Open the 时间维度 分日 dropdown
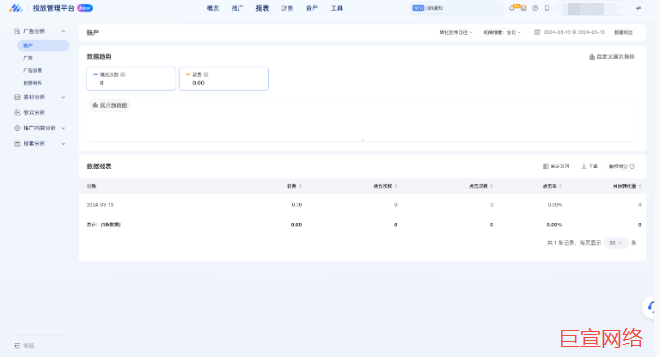The width and height of the screenshot is (660, 362). click(x=502, y=32)
